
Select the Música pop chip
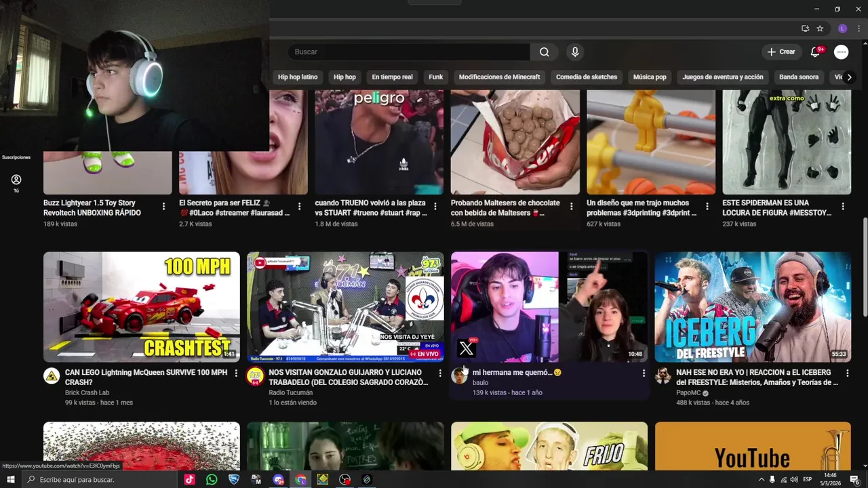650,77
